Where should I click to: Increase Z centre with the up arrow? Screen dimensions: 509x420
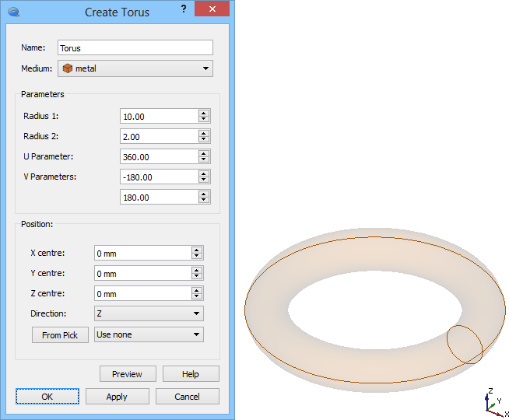tap(197, 290)
